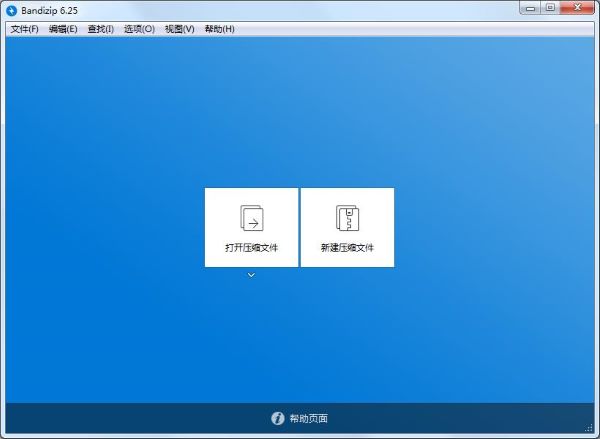Click the resize grip in bottom corner
The image size is (600, 439).
589,428
